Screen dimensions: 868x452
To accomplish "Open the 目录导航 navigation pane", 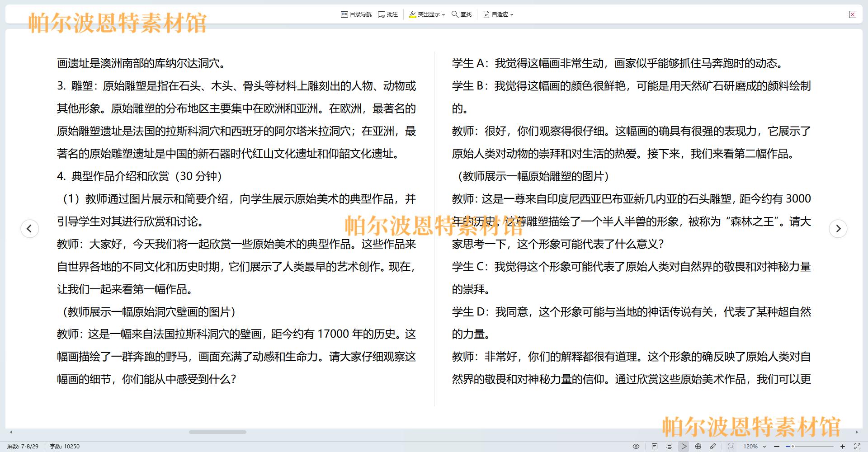I will [x=356, y=14].
